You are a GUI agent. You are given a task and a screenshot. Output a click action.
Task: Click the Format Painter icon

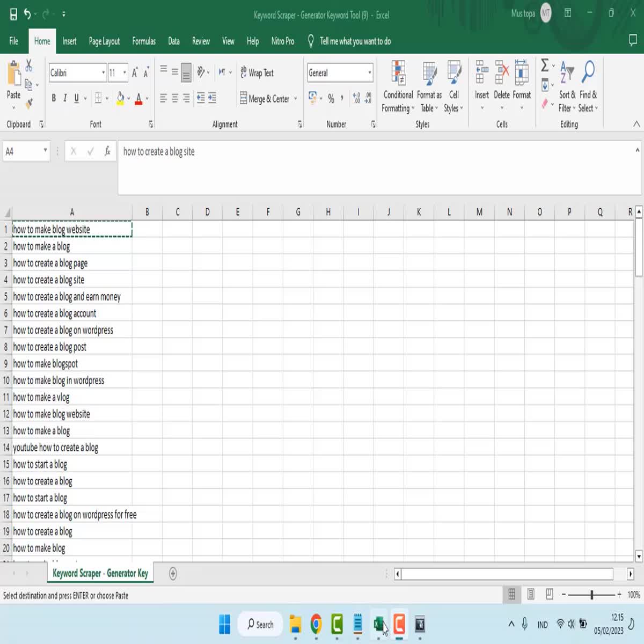tap(30, 103)
